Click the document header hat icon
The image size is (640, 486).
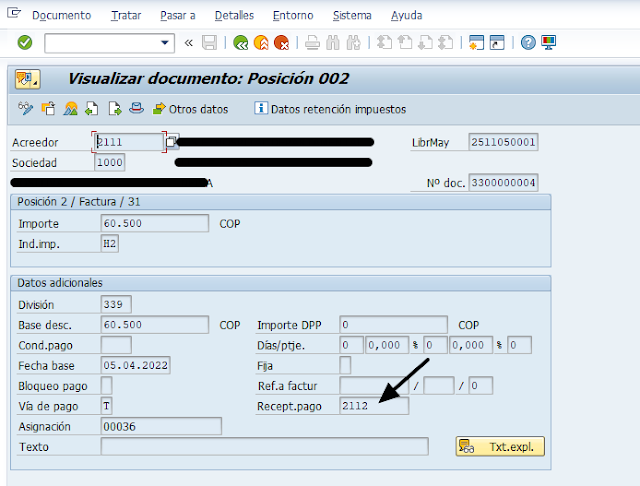click(x=136, y=109)
